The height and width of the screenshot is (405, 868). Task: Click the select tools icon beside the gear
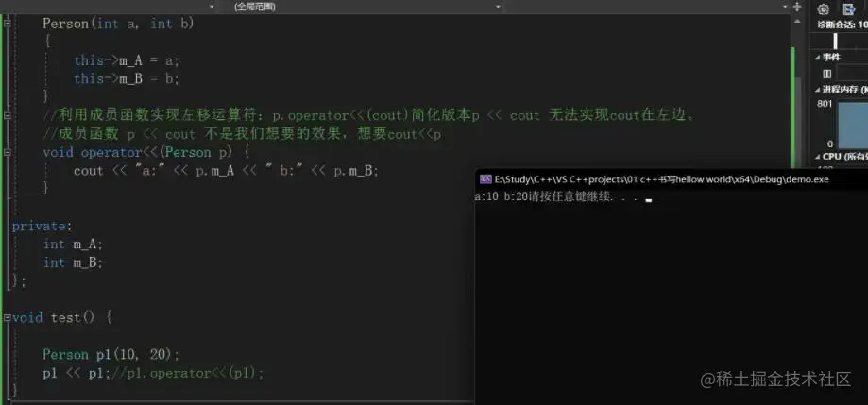point(848,9)
